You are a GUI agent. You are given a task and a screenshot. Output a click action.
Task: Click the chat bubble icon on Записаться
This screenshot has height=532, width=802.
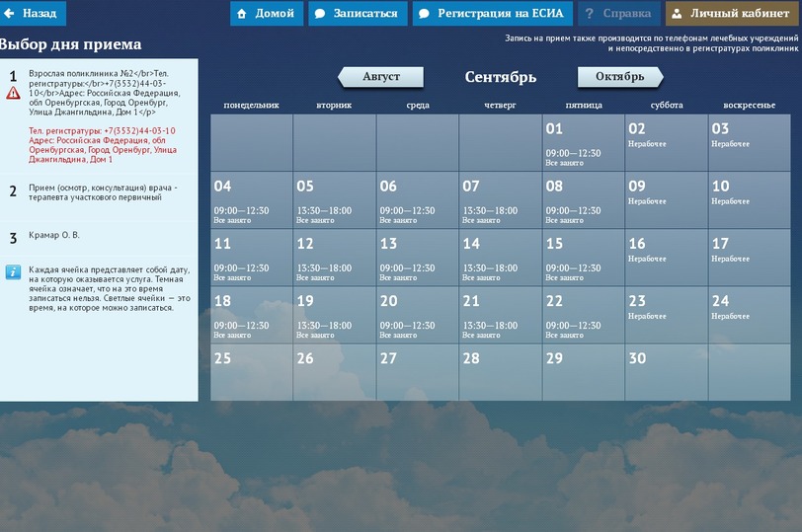[x=320, y=14]
